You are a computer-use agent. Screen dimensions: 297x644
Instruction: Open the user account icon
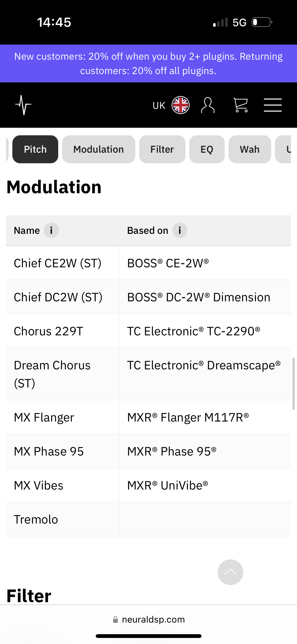(x=208, y=105)
